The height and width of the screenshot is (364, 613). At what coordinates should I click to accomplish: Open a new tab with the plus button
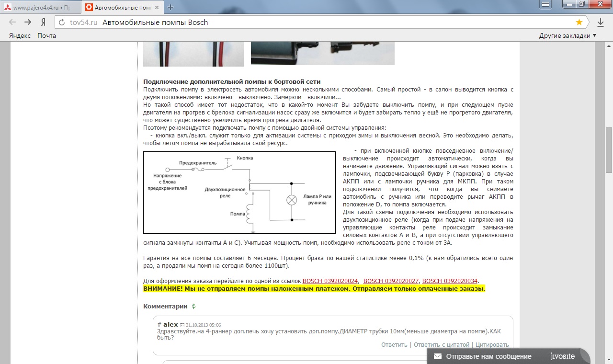(170, 7)
